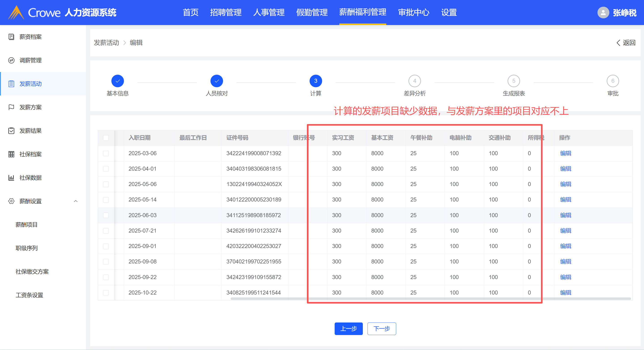
Task: Click the 发薪方案 flag icon
Action: tap(11, 107)
